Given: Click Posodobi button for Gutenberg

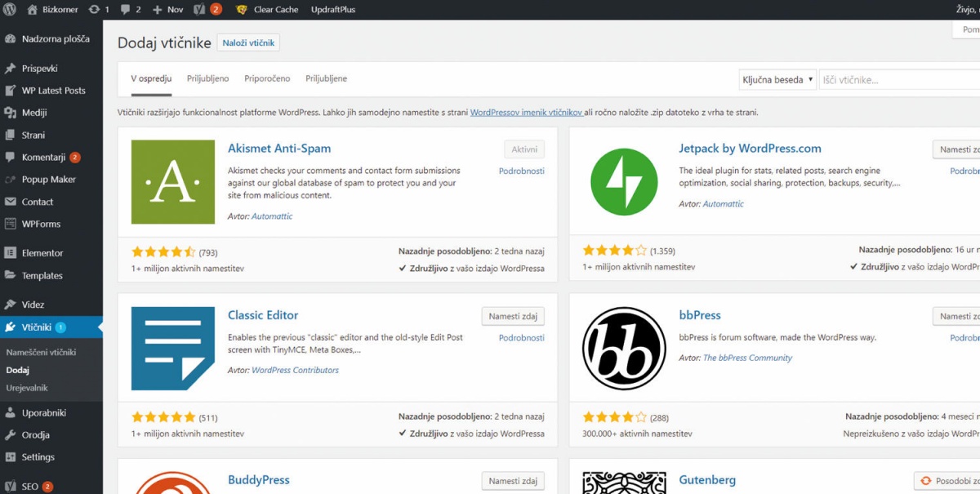Looking at the screenshot, I should tap(947, 481).
